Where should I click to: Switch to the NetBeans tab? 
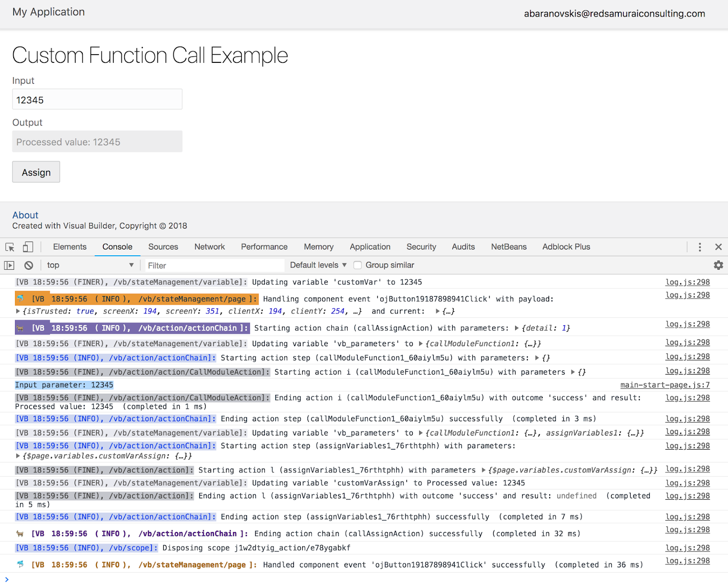pos(508,247)
